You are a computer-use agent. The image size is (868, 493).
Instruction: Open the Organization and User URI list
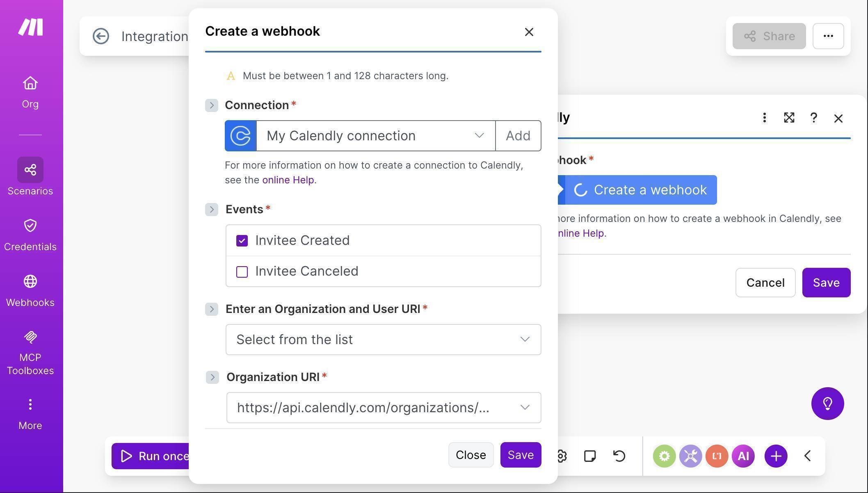[x=383, y=339]
